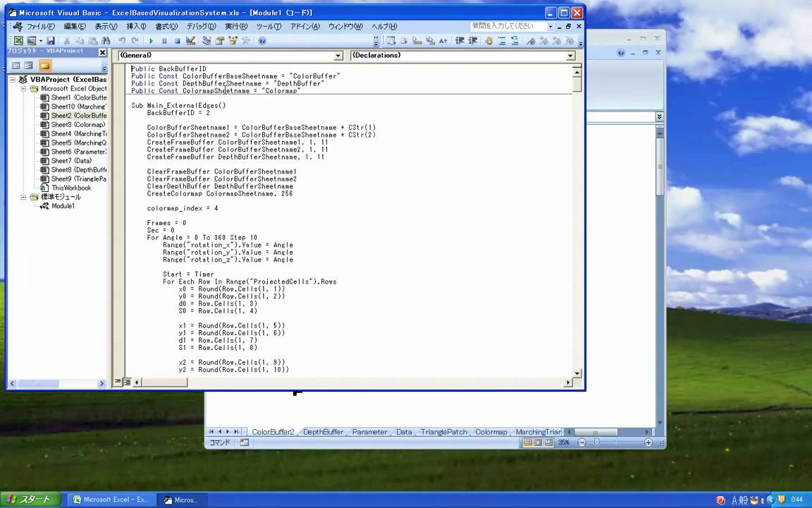Image resolution: width=812 pixels, height=508 pixels.
Task: Open standard toolbar options dropdown arrow
Action: coord(376,40)
